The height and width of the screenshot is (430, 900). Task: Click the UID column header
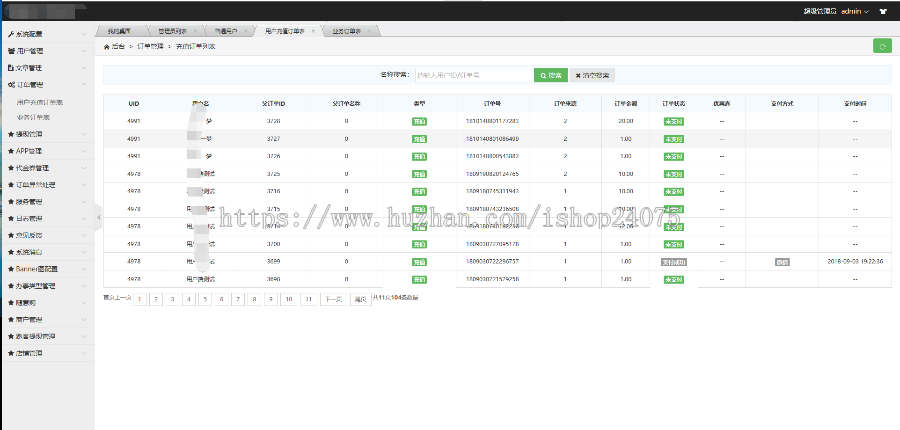click(133, 104)
